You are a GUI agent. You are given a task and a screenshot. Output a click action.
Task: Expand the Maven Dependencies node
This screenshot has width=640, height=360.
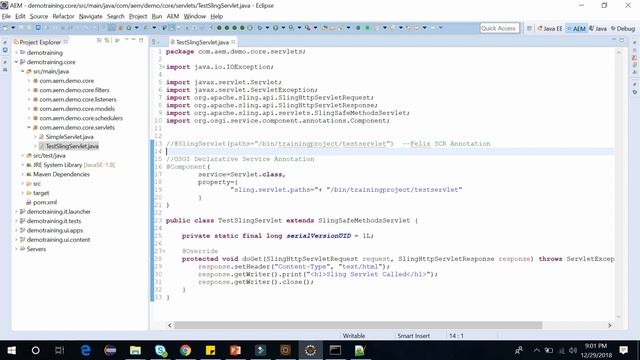click(23, 174)
